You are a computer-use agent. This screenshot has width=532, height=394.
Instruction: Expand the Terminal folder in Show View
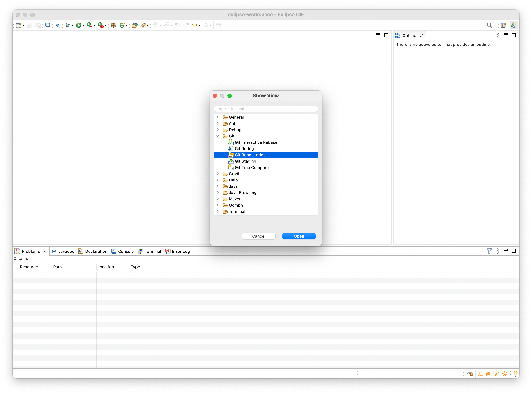coord(217,211)
